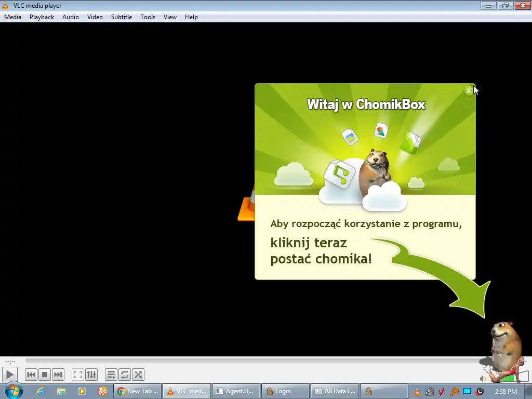Restore down the VLC window
Viewport: 532px width, 399px height.
(x=505, y=5)
